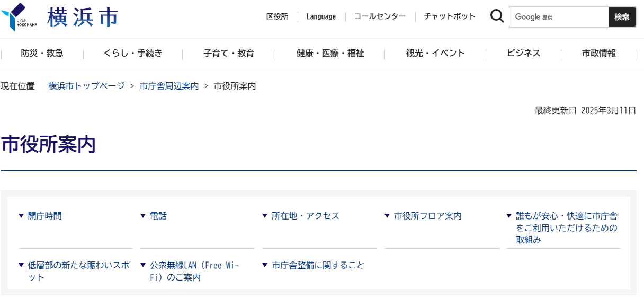This screenshot has height=306, width=644.
Task: Select the くらし・手続き menu item
Action: 133,53
